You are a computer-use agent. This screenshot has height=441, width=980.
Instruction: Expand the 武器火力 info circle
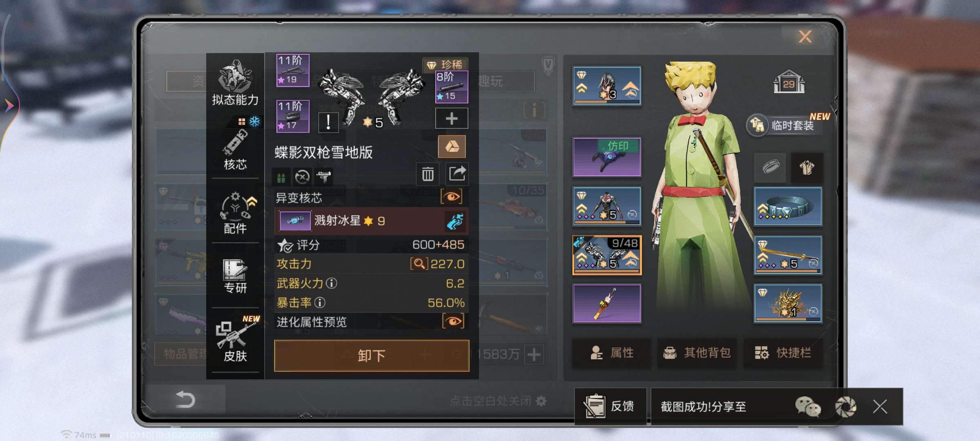coord(332,283)
